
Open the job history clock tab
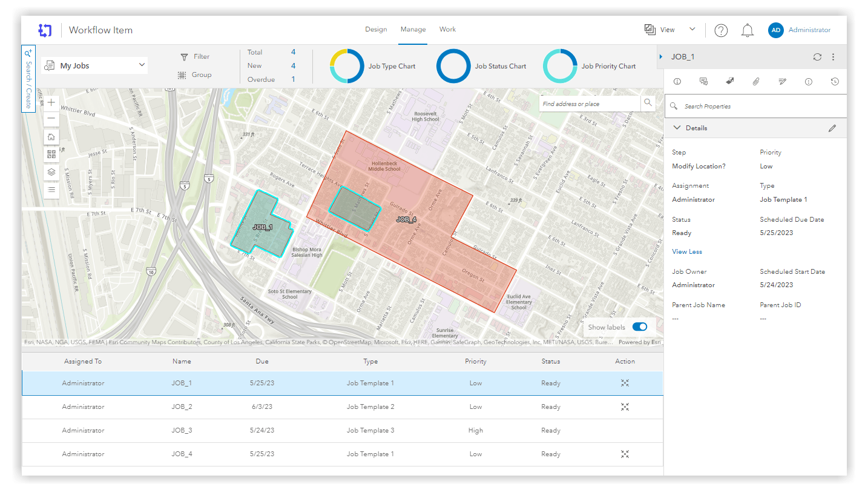(835, 81)
